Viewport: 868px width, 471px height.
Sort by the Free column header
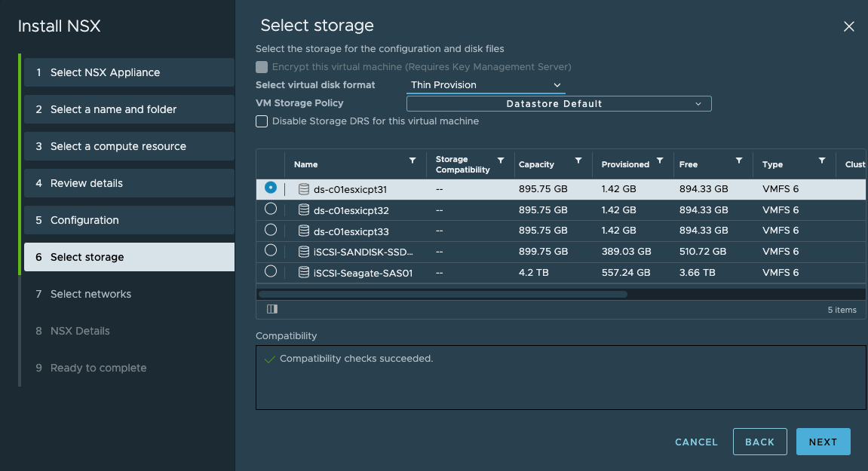pyautogui.click(x=688, y=164)
